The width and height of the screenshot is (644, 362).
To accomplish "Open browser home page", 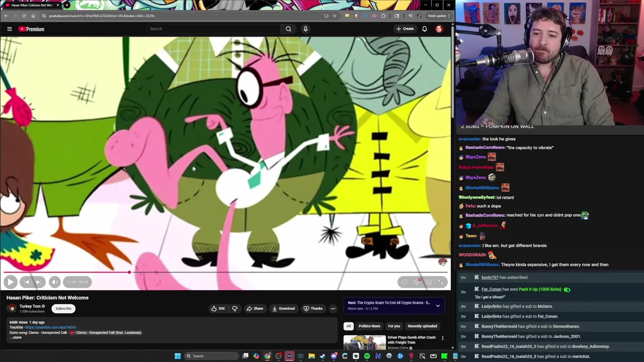I will coord(33,16).
